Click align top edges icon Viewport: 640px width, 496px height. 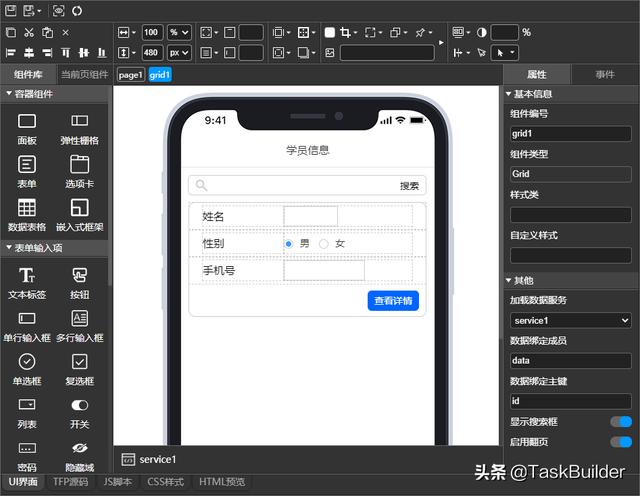click(x=65, y=52)
